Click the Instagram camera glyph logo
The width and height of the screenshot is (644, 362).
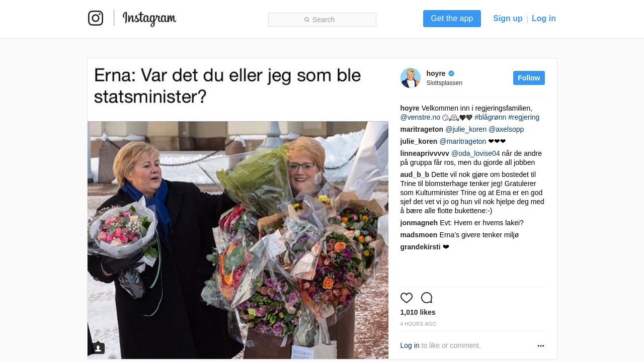(x=96, y=18)
